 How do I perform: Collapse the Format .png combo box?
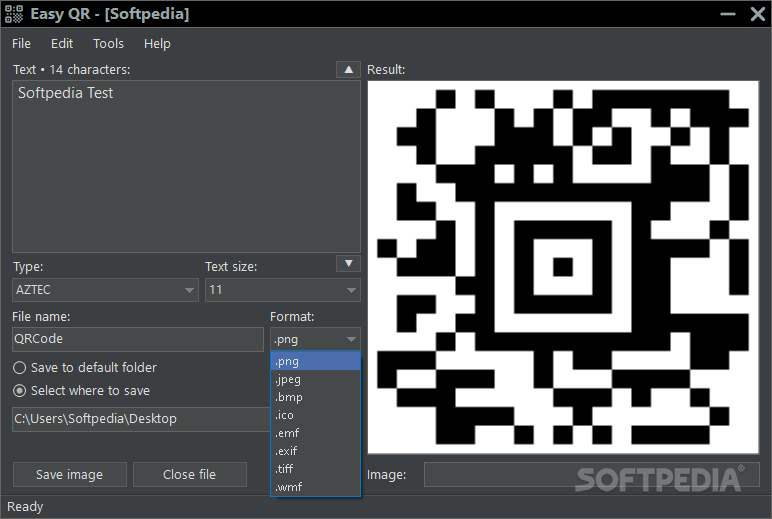(315, 339)
